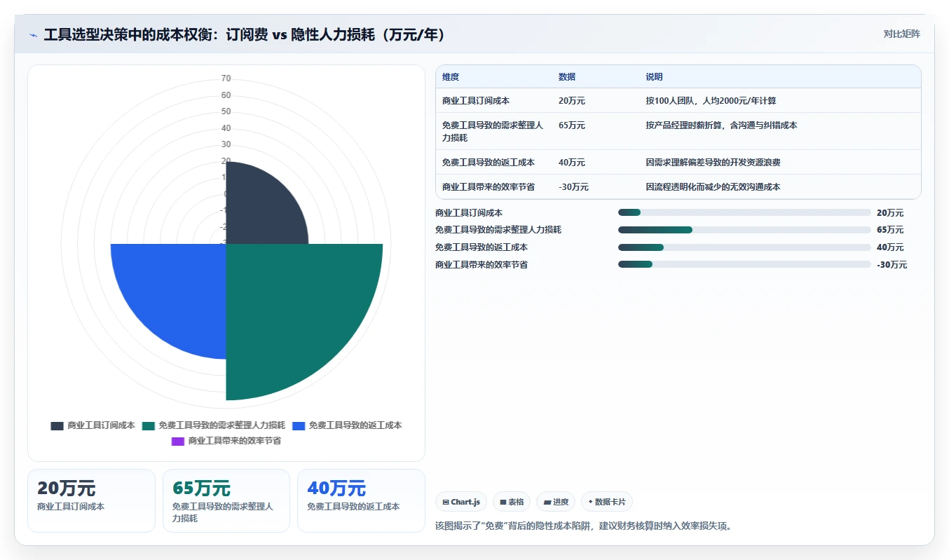Screen dimensions: 949x560
Task: Click the 70 radial axis label
Action: pos(226,78)
